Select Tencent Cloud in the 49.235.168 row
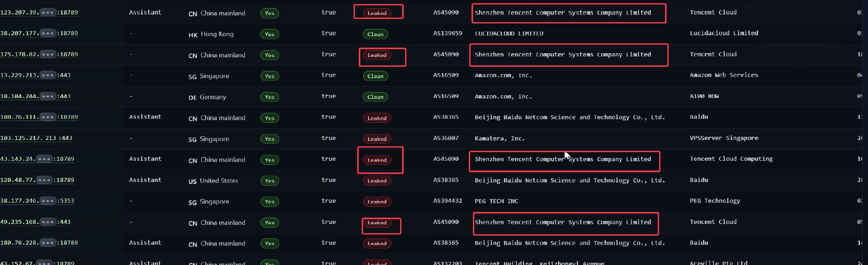 click(x=713, y=222)
